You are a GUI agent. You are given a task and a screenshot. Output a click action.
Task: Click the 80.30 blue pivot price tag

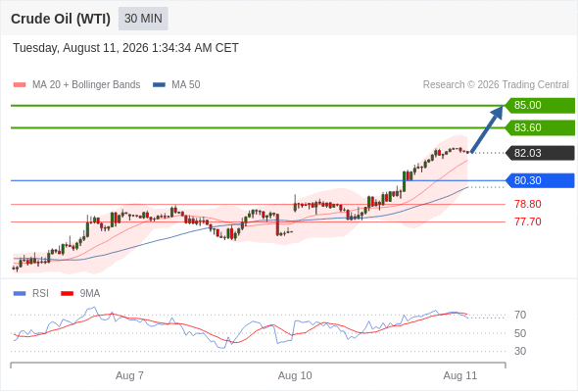click(x=540, y=180)
